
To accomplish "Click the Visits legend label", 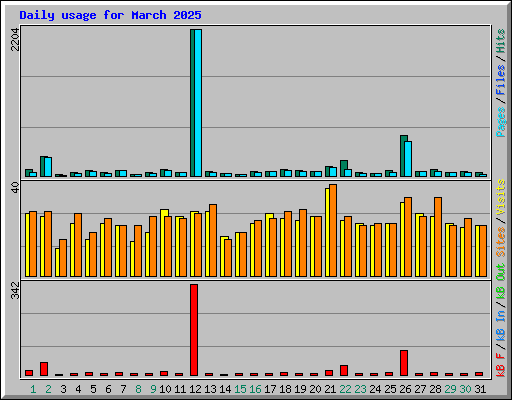I will [x=501, y=197].
